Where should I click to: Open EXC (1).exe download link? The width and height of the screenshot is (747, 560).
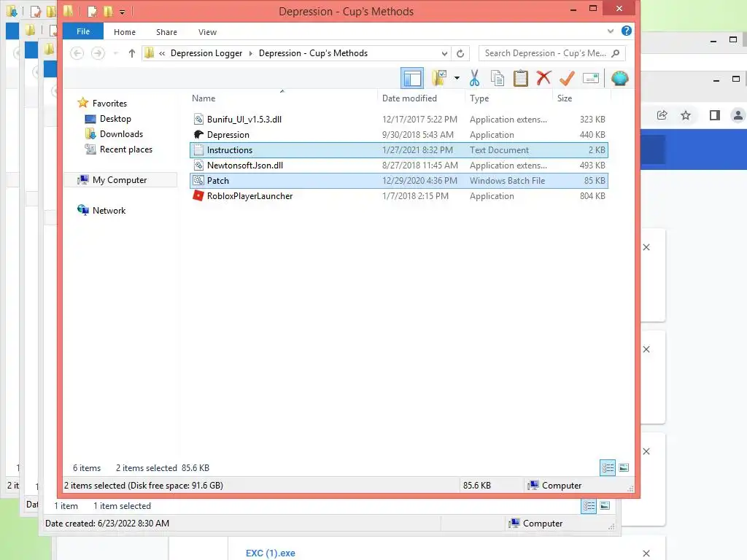(270, 553)
